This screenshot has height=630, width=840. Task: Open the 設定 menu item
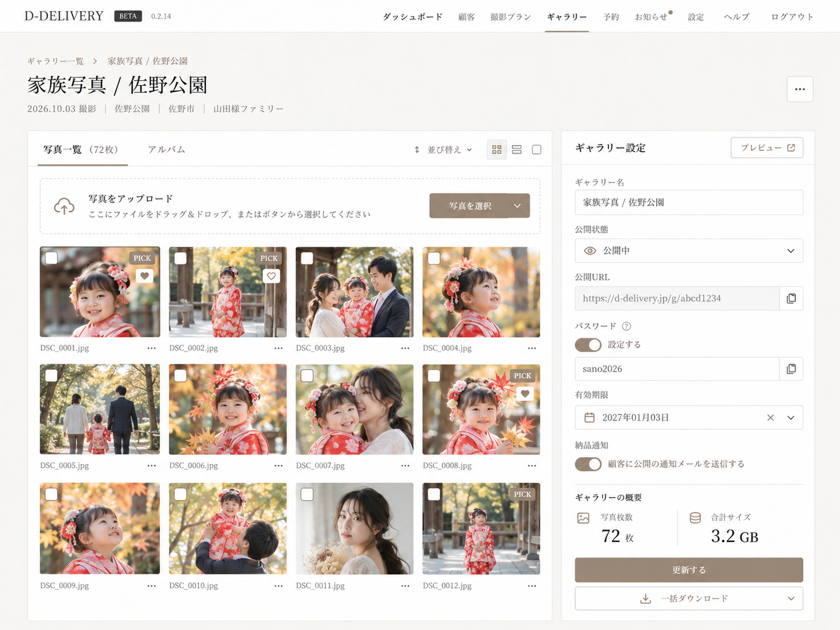pyautogui.click(x=696, y=17)
